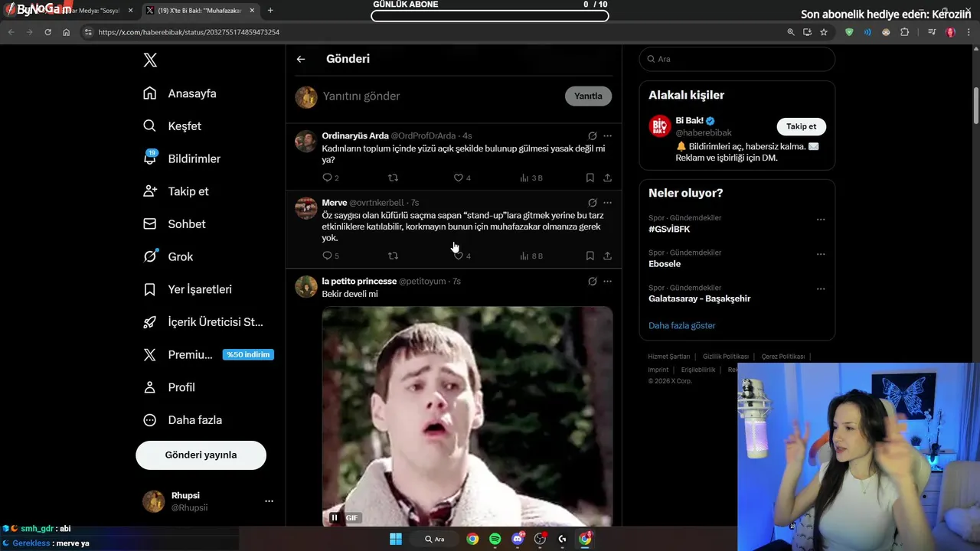980x551 pixels.
Task: Click Gönderi yayınla button
Action: click(x=201, y=455)
